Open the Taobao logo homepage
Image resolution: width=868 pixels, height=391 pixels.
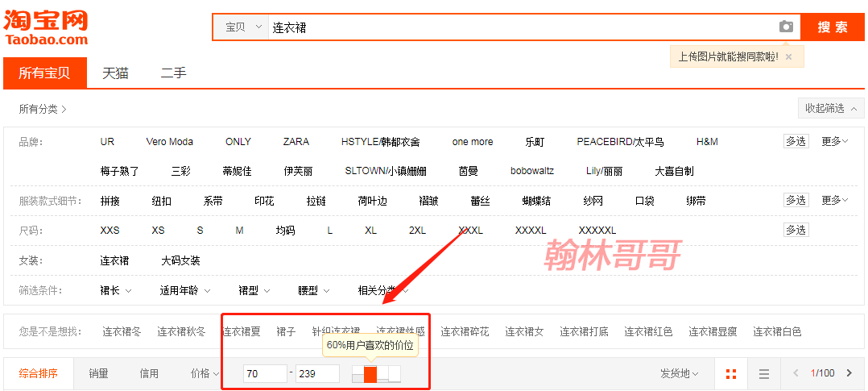pos(46,27)
